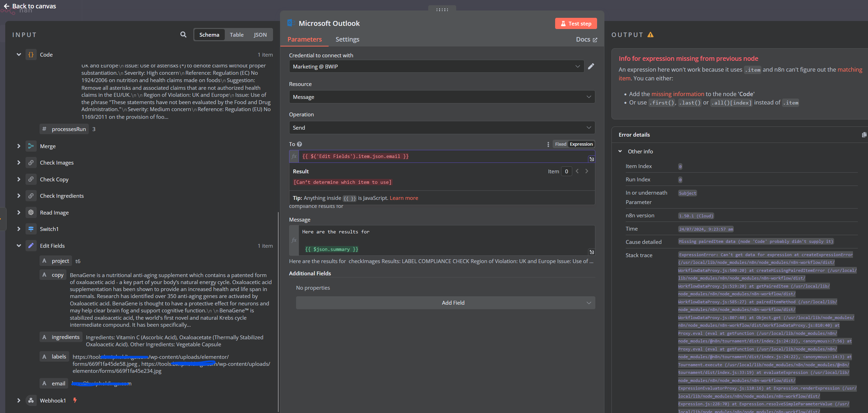868x413 pixels.
Task: Select JSON input view
Action: point(260,35)
